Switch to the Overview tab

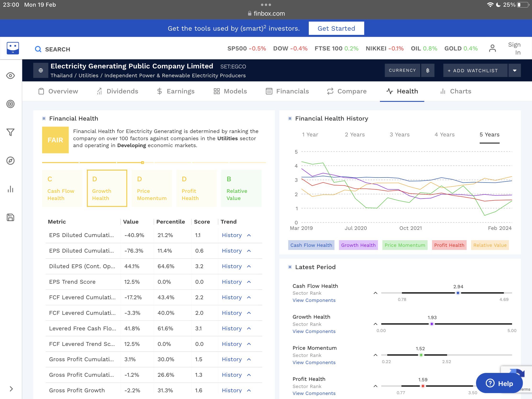point(58,91)
